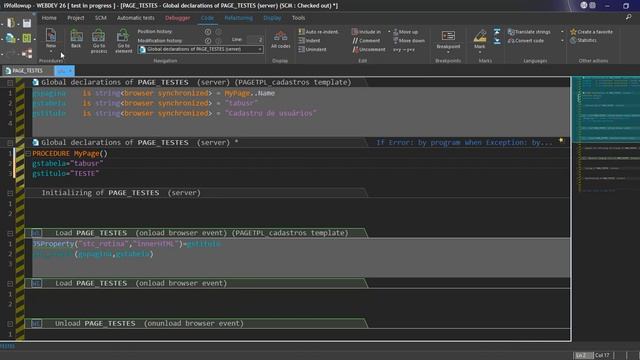Click the x=y to y=x swap command

pos(404,49)
